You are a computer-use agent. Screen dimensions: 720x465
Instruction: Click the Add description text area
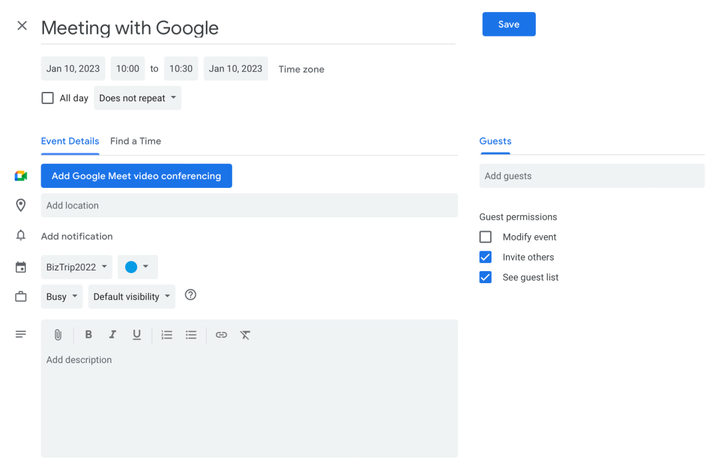249,403
